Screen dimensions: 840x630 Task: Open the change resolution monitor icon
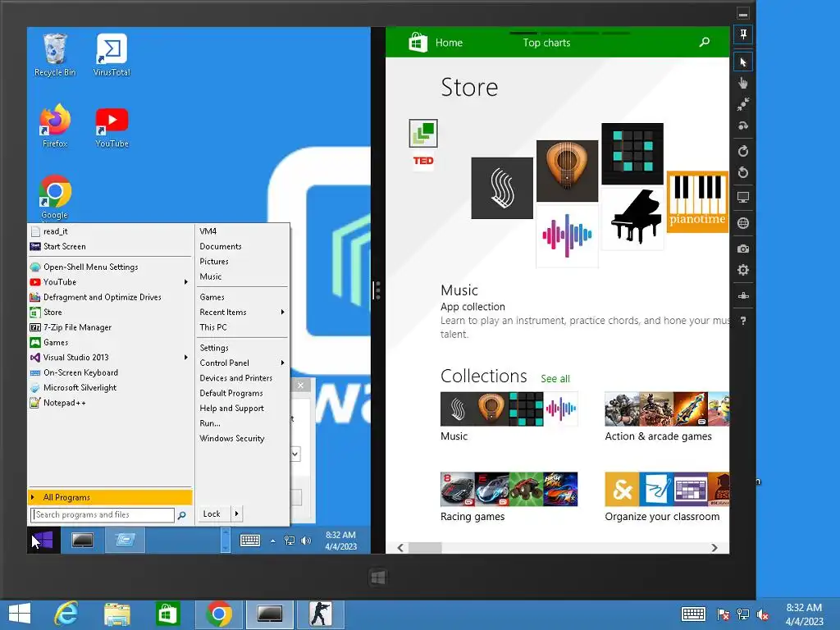click(x=743, y=198)
